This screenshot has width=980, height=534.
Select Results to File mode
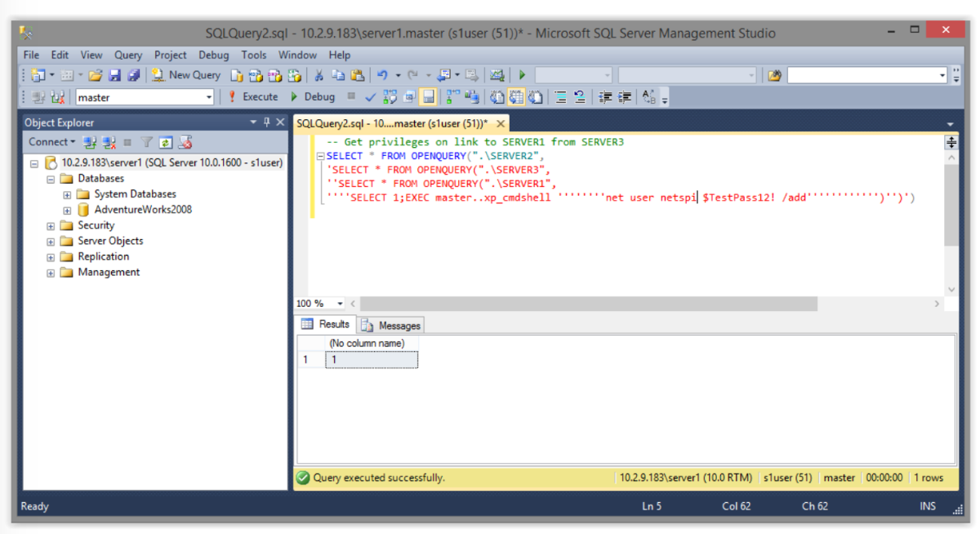click(x=536, y=96)
